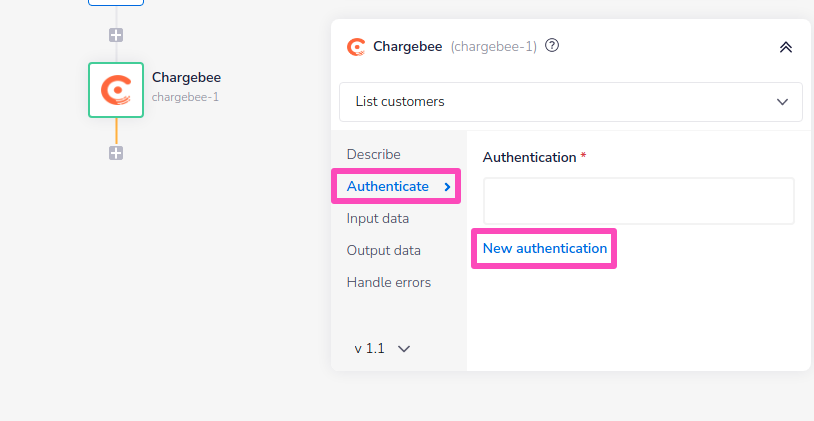Go to the Input data tab
The width and height of the screenshot is (814, 421).
tap(377, 218)
